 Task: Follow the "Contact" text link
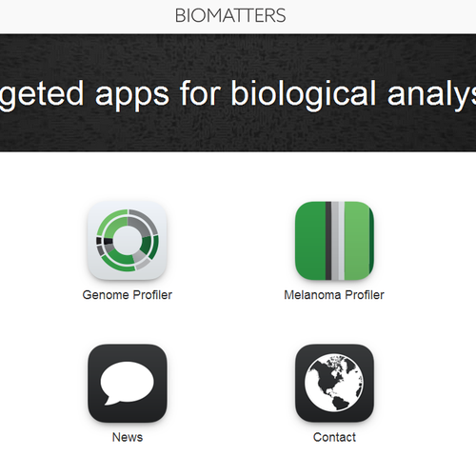(334, 437)
